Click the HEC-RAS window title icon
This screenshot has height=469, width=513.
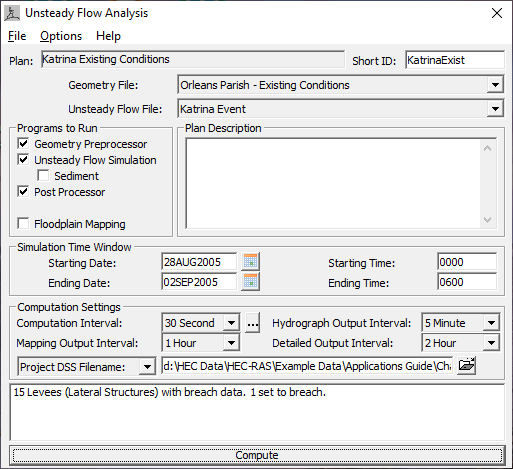12,13
